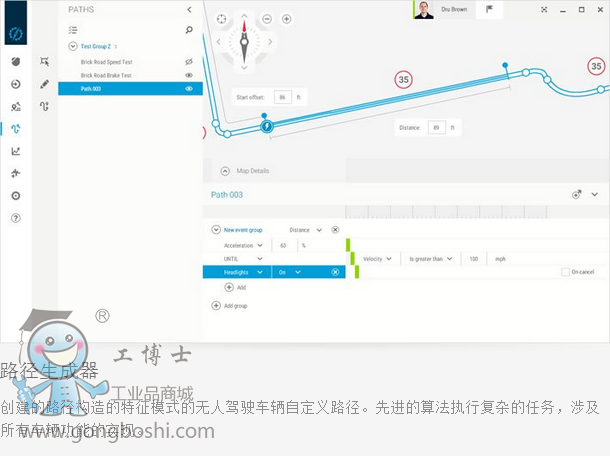Recenter map with the crosshair icon
Viewport: 610px width, 456px height.
tap(221, 19)
